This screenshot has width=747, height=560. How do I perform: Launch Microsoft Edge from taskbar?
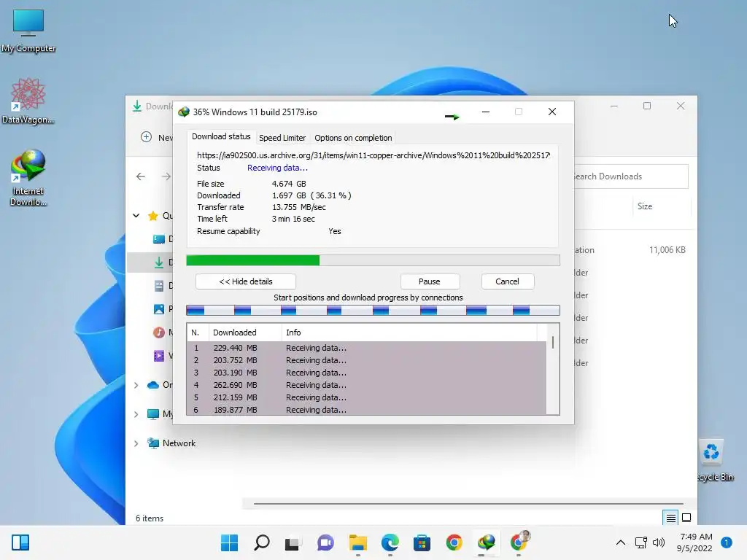coord(390,542)
